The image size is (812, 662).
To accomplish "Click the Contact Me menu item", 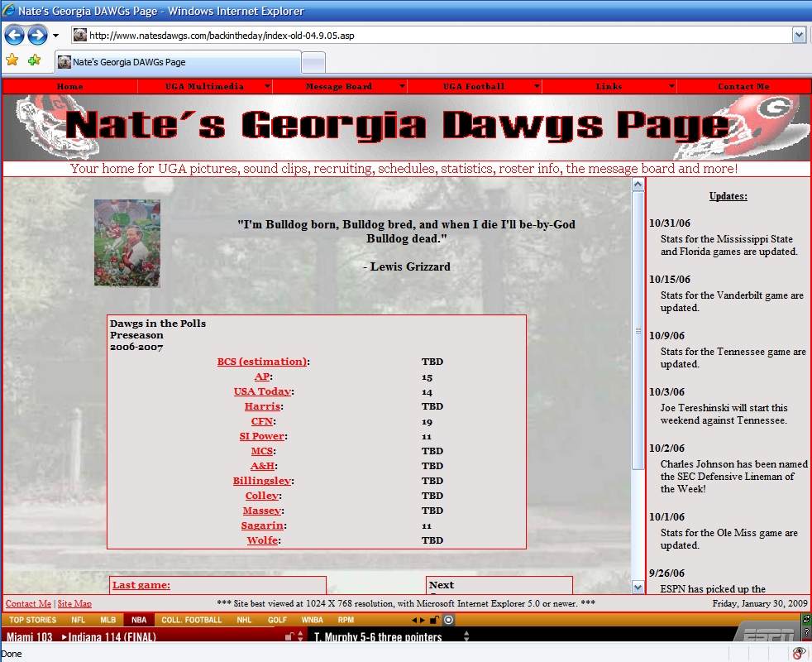I will (x=743, y=87).
